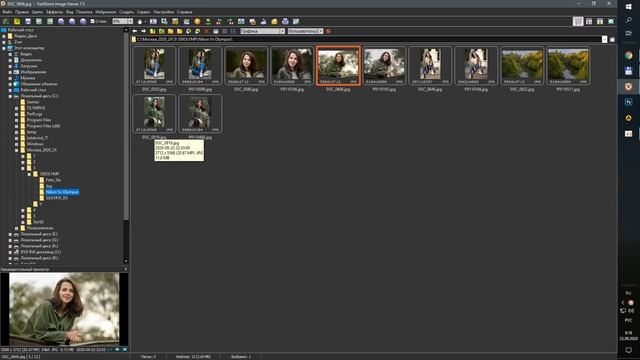
Task: Click the sun-shaped adjust lighting icon
Action: 197,21
